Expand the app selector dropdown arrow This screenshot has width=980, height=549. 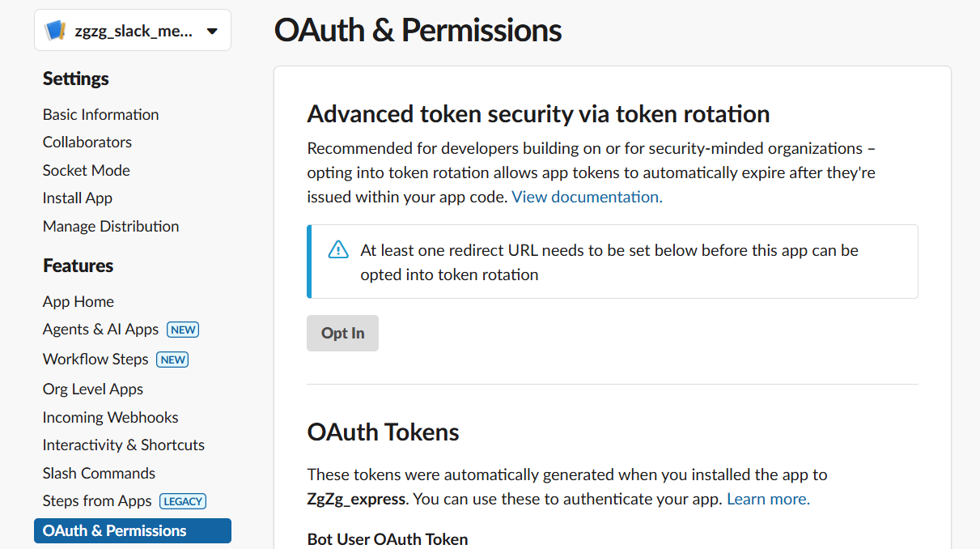[x=212, y=32]
